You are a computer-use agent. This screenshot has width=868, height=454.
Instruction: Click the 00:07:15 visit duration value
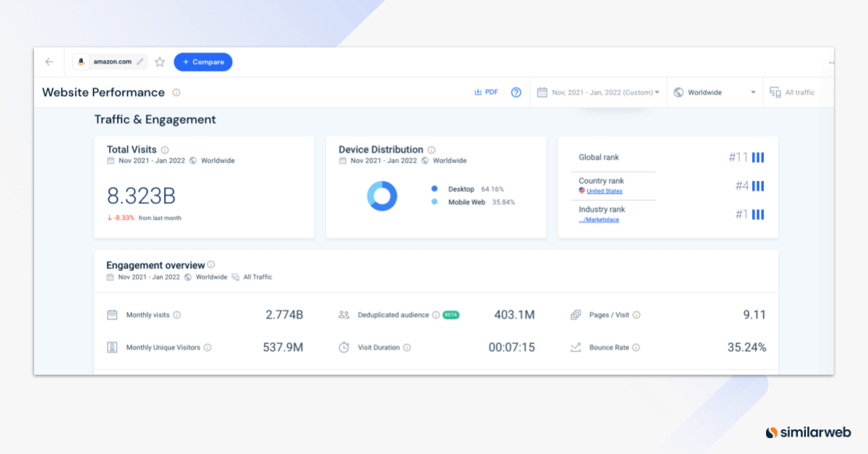point(511,348)
